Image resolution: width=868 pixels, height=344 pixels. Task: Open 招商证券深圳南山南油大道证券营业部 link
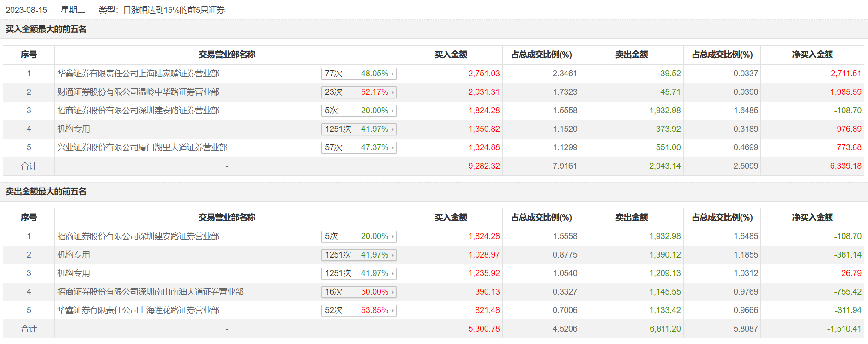pos(150,292)
